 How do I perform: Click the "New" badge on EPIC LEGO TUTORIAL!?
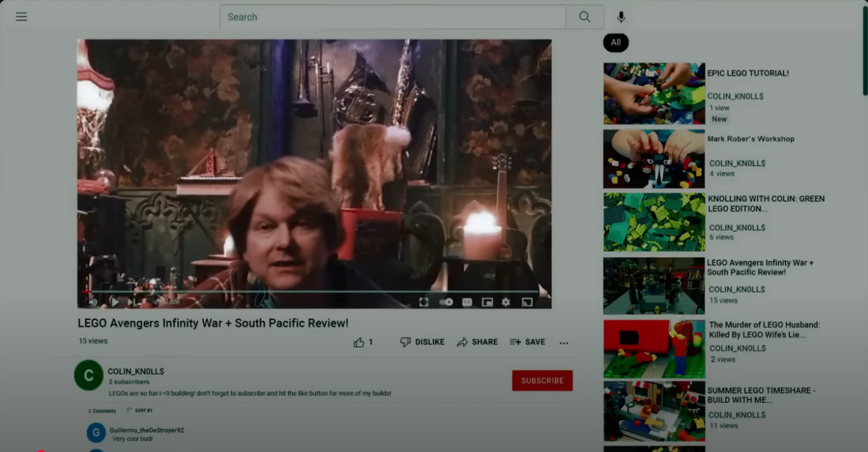point(720,119)
